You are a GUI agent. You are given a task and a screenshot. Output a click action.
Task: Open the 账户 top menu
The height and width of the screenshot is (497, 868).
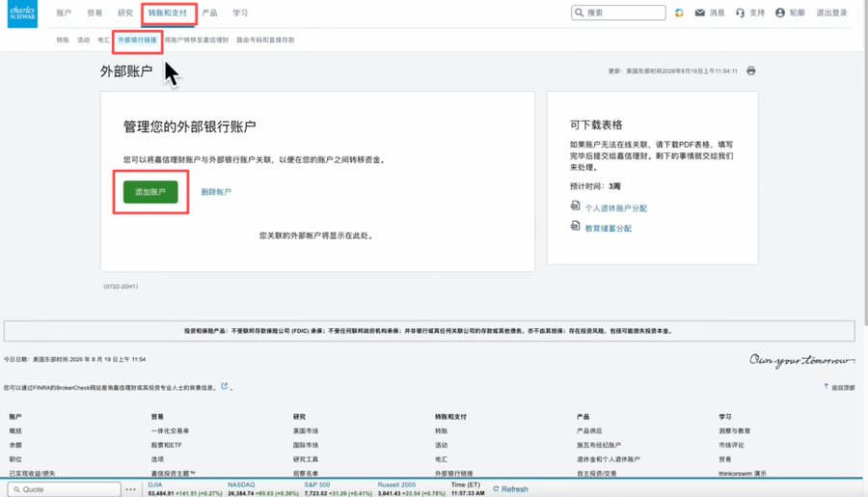[x=64, y=13]
